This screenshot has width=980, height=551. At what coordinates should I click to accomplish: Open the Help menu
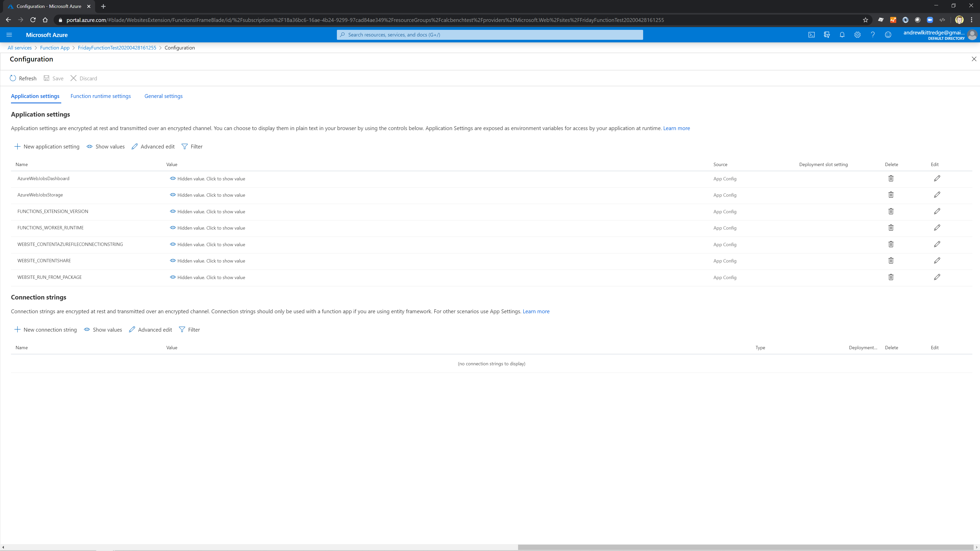pyautogui.click(x=873, y=35)
